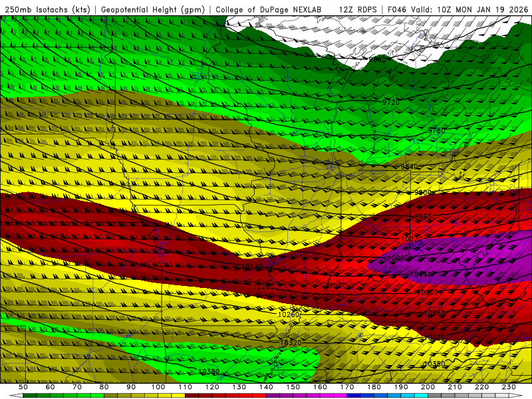Click the 160 value on the color scale
The width and height of the screenshot is (532, 399).
tap(320, 387)
